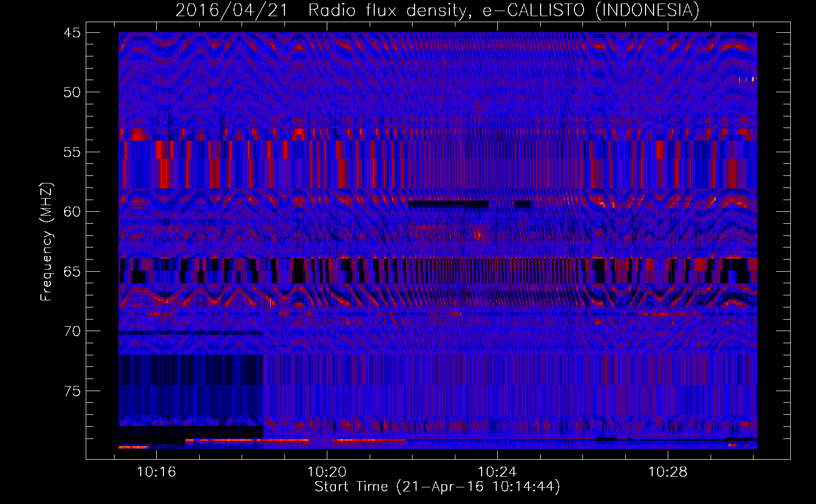Click the "Frequency (MHZ)" y-axis label
Viewport: 816px width, 504px height.
(x=46, y=242)
